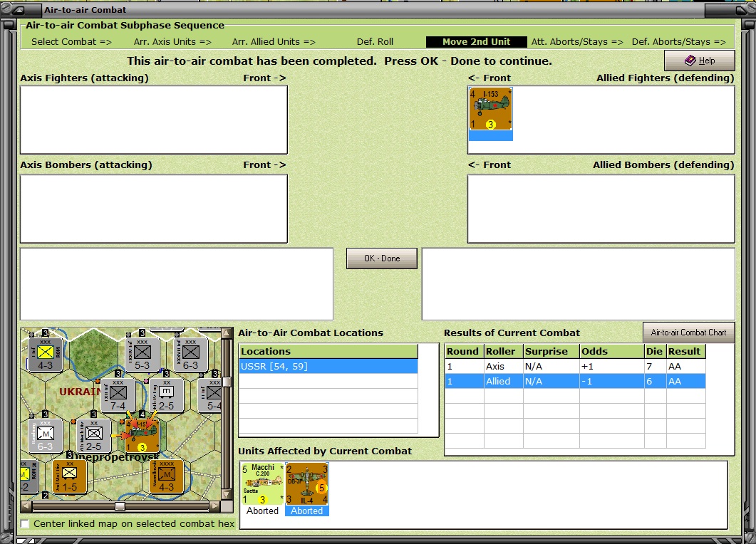This screenshot has width=756, height=544.
Task: Click the brown 4-3 mechanized army counter
Action: click(166, 476)
